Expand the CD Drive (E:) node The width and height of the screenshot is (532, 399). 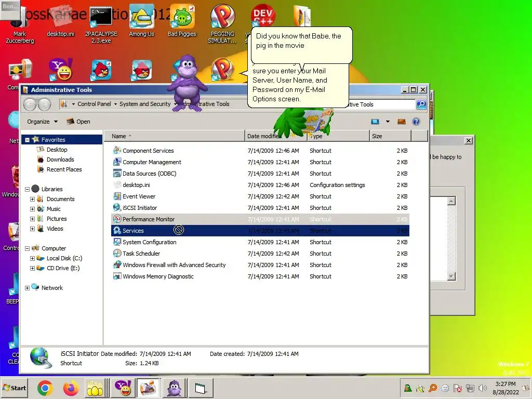(32, 268)
